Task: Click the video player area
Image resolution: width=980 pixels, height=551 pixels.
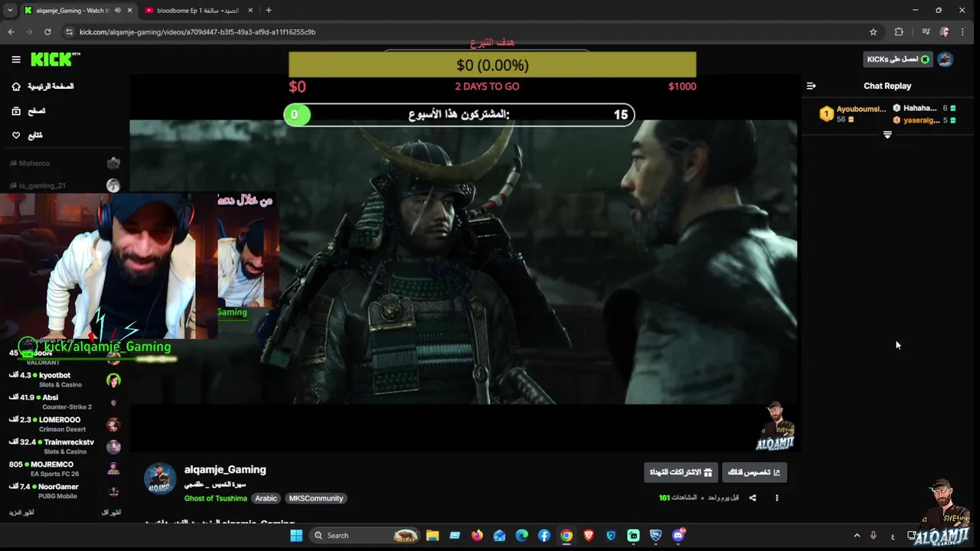Action: pyautogui.click(x=463, y=262)
